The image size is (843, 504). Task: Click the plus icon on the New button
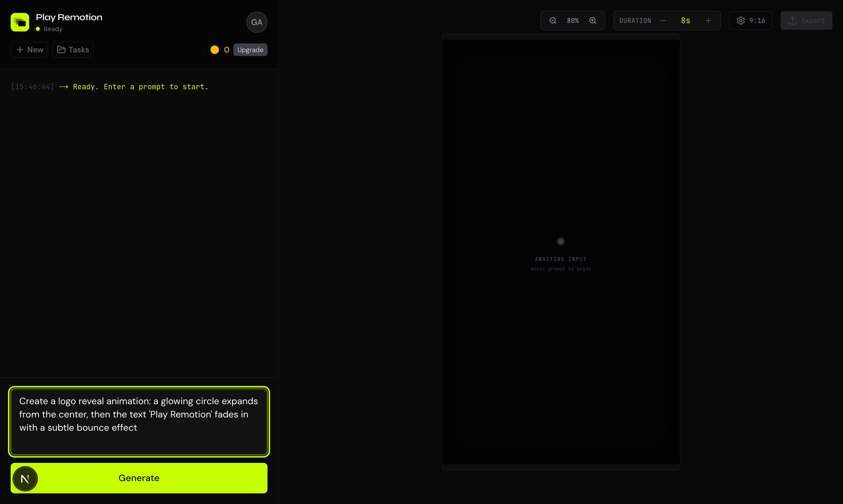coord(20,50)
